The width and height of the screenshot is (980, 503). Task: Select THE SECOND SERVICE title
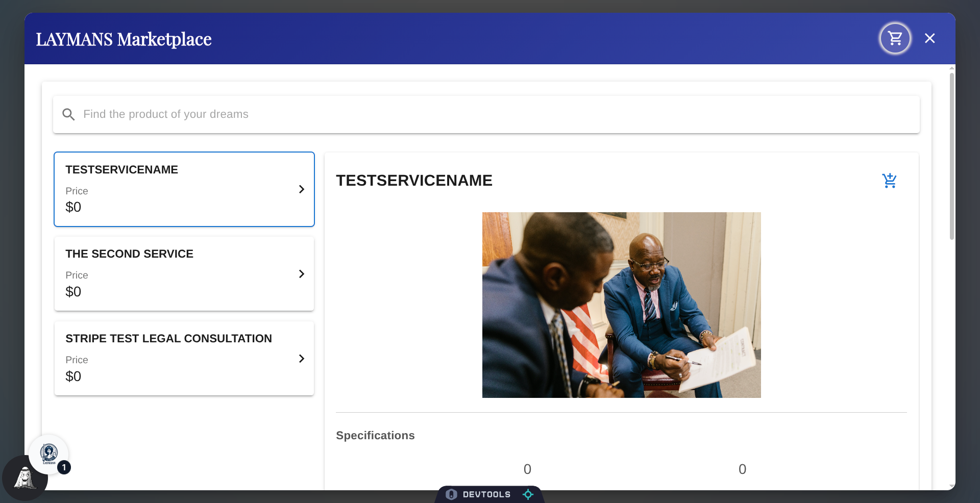[x=129, y=254]
